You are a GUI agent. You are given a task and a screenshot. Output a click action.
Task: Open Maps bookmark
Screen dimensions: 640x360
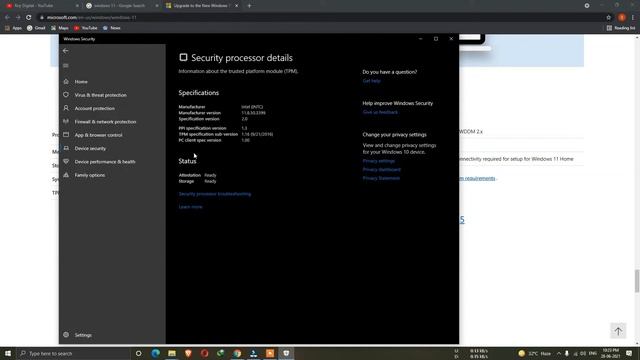tap(60, 28)
